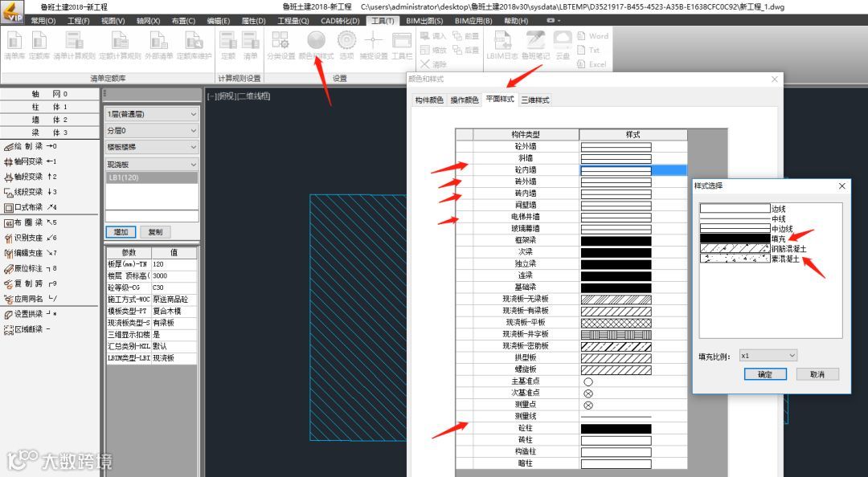Click the 清除 X icon in ribbon

433,64
